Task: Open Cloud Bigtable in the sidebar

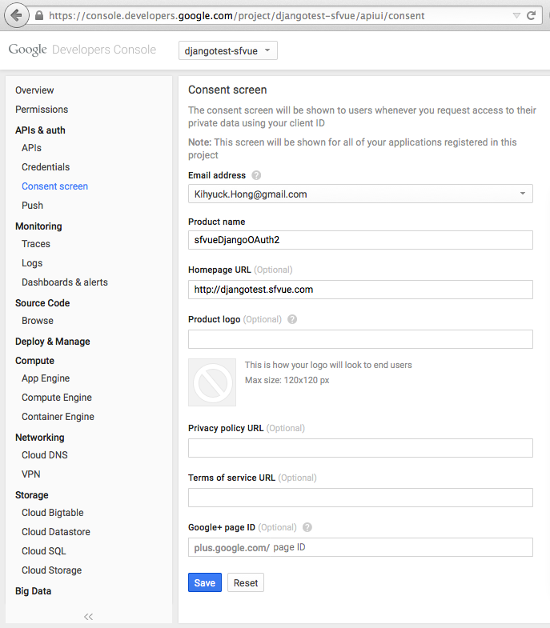Action: coord(52,513)
